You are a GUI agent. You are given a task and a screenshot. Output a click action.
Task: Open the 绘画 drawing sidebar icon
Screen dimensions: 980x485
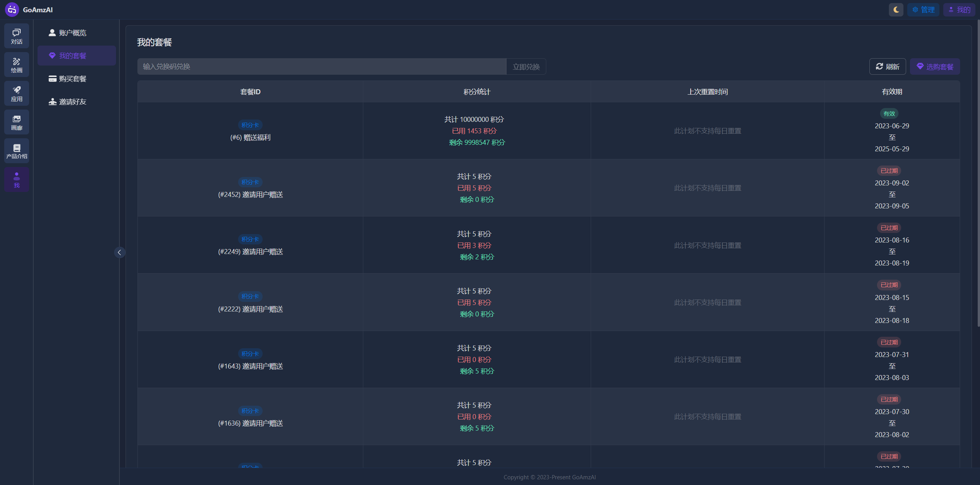[x=16, y=65]
